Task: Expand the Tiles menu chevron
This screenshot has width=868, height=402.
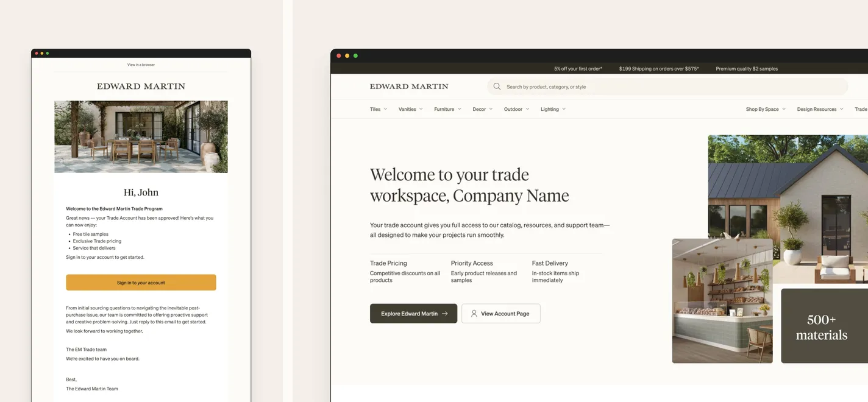Action: (x=385, y=109)
